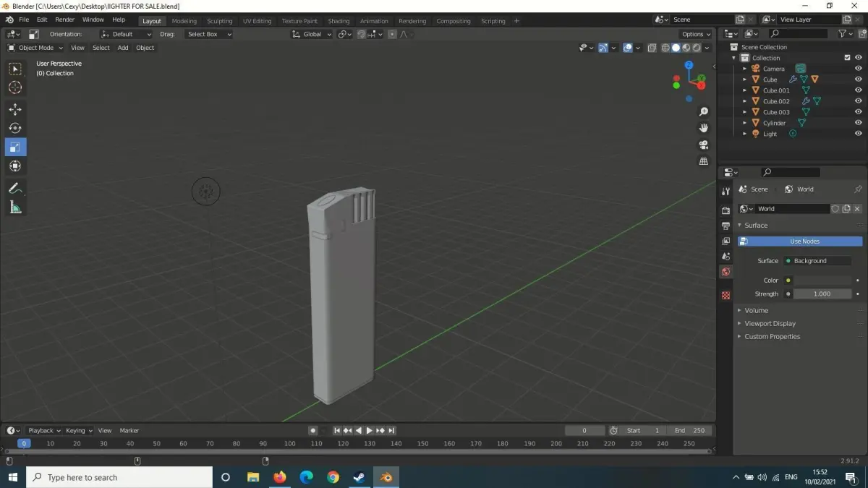Viewport: 868px width, 488px height.
Task: Open the Tool properties tab
Action: 726,191
